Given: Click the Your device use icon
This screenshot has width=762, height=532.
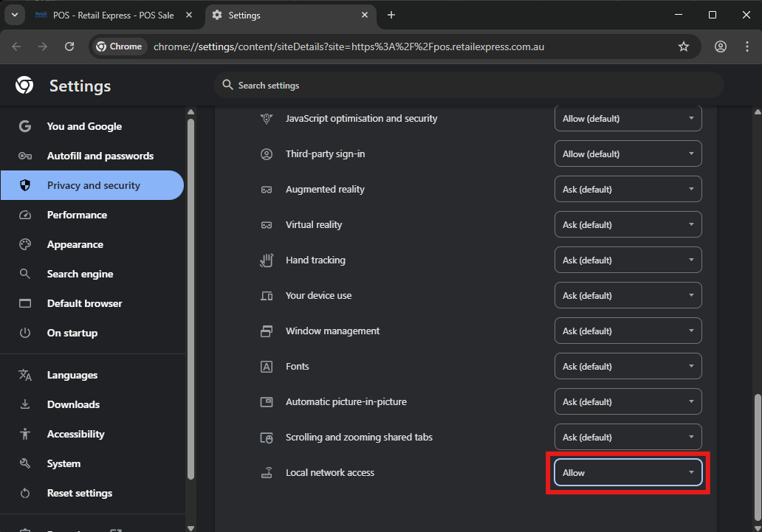Looking at the screenshot, I should (267, 296).
